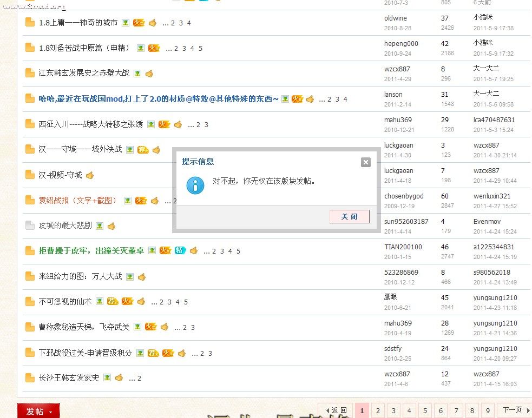Go to page 2 in pagination
The height and width of the screenshot is (418, 532).
point(378,410)
